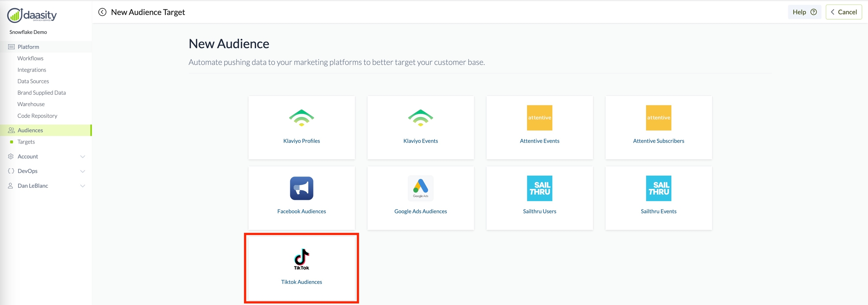Click the back arrow circle icon
The height and width of the screenshot is (305, 868).
tap(102, 12)
